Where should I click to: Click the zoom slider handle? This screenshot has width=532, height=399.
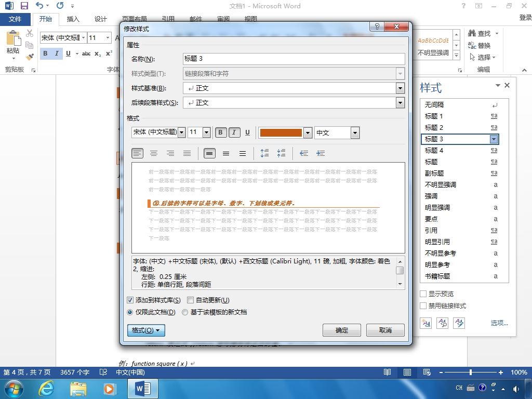[x=471, y=372]
